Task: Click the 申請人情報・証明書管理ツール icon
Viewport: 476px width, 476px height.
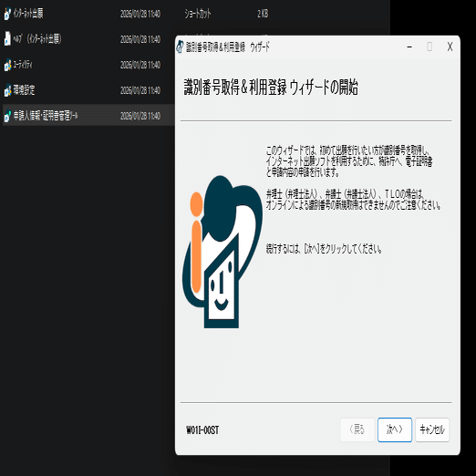Action: [x=7, y=116]
